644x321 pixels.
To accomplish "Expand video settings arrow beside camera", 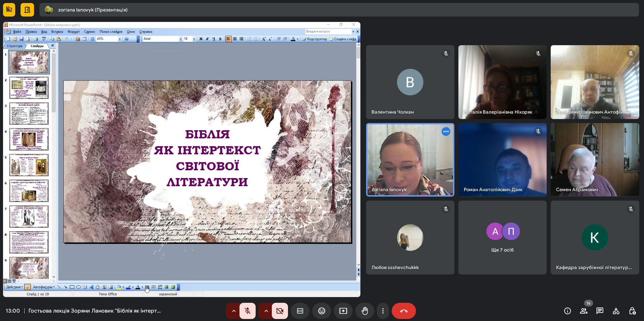I will pyautogui.click(x=266, y=311).
